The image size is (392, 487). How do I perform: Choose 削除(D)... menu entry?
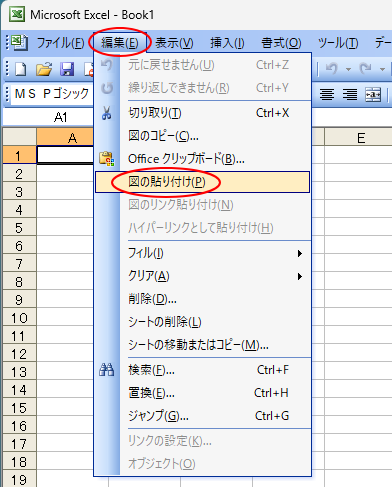pos(202,299)
